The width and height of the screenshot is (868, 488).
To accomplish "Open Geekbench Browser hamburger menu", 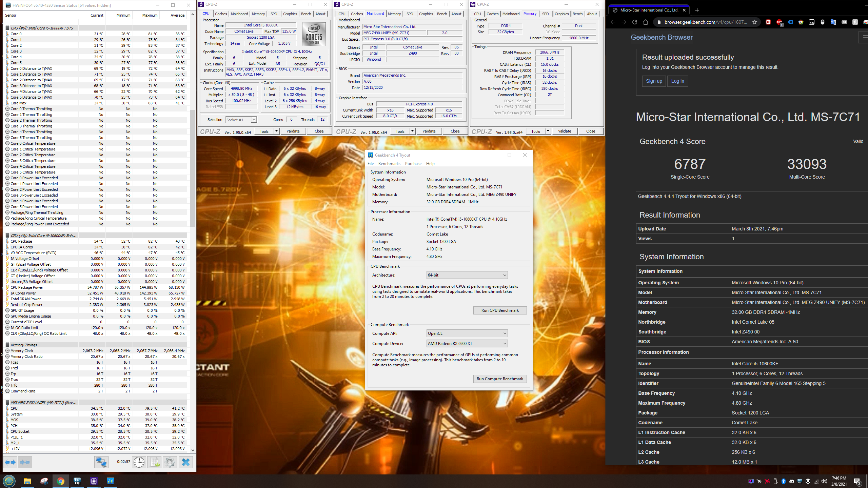I will click(864, 38).
